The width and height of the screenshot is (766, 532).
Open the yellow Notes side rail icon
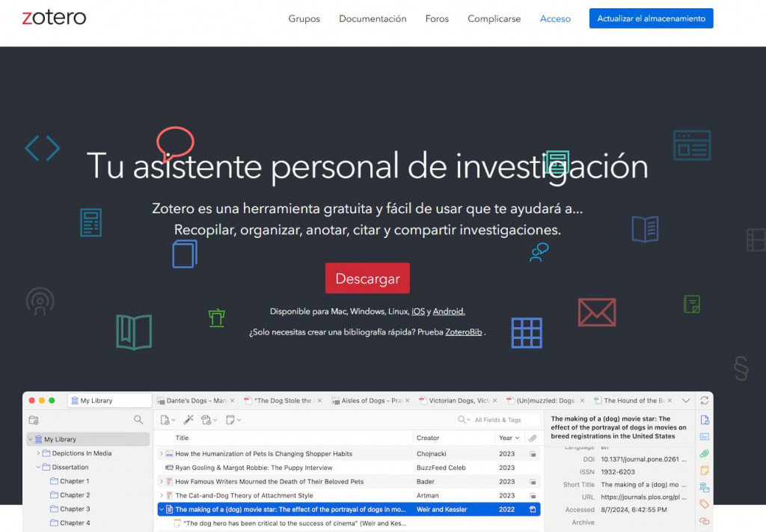click(705, 471)
